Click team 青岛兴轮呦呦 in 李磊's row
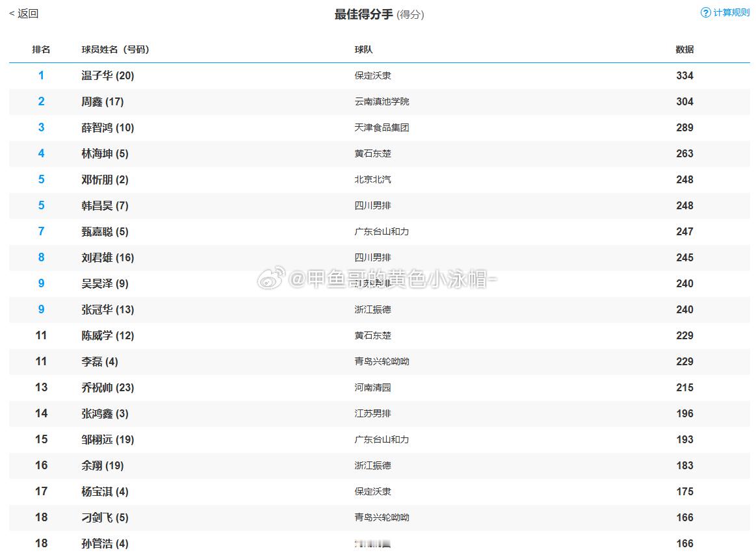 tap(382, 361)
